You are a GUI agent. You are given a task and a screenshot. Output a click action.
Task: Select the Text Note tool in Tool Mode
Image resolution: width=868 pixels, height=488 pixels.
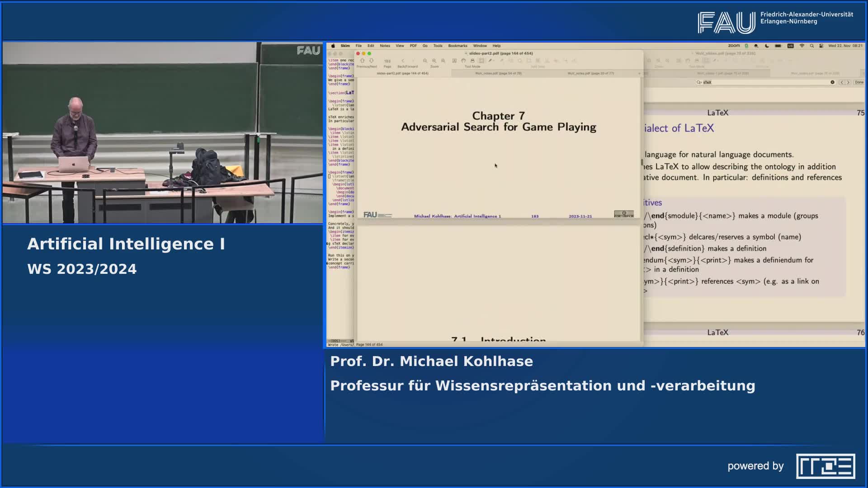(x=454, y=60)
